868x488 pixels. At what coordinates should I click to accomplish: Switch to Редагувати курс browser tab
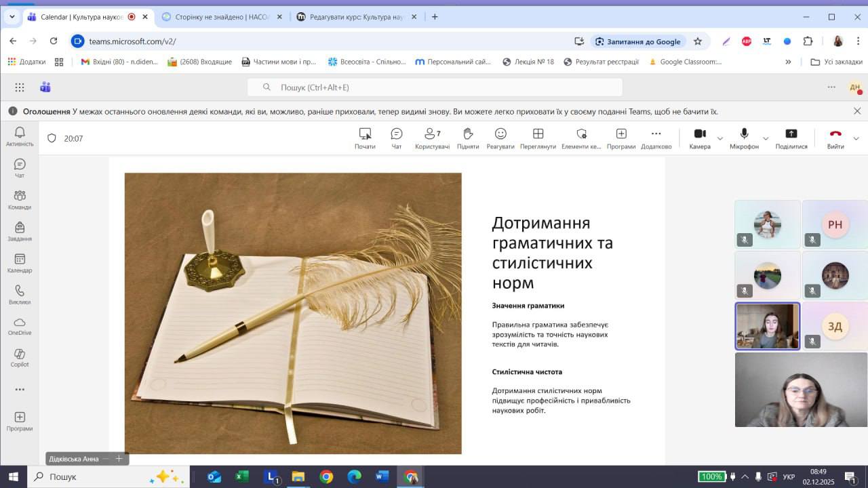pos(353,17)
